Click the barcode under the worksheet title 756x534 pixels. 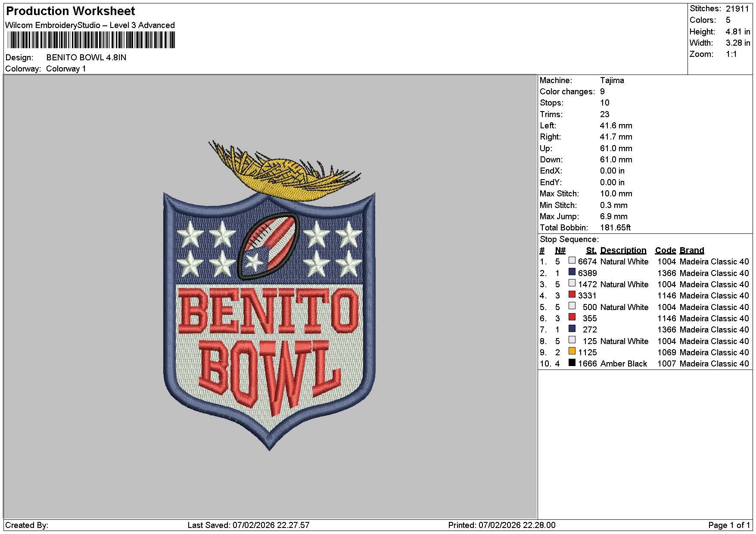tap(91, 40)
